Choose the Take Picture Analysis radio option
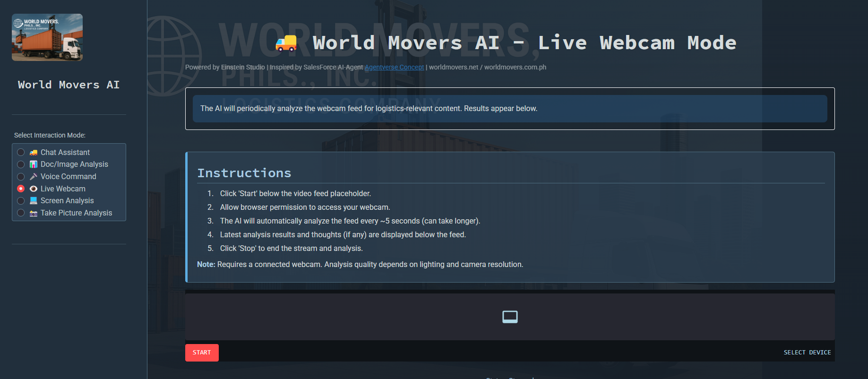Screen dimensions: 868x379 [x=21, y=213]
